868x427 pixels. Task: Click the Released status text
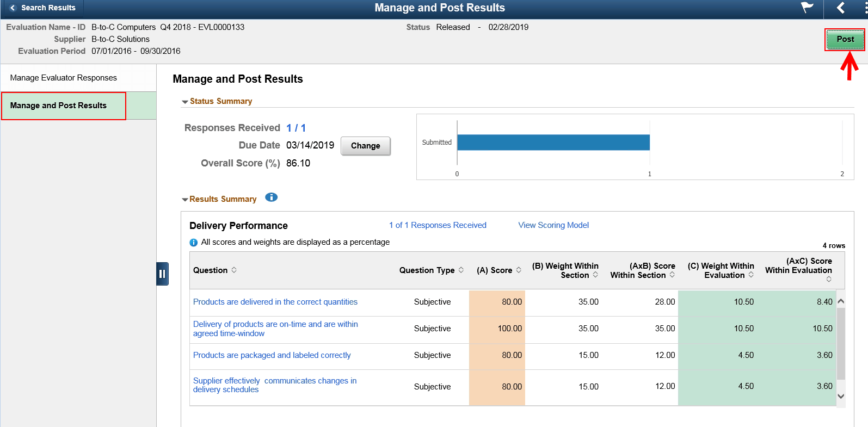tap(453, 27)
